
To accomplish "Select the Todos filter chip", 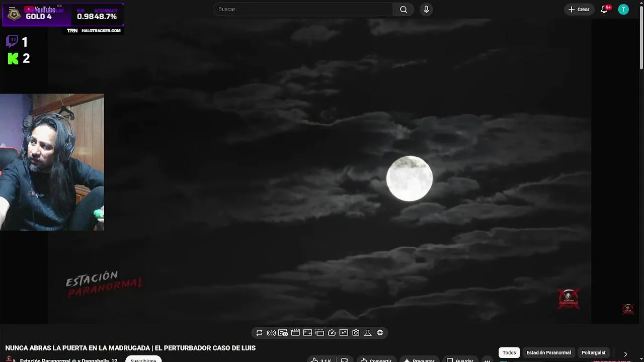I will click(x=509, y=352).
